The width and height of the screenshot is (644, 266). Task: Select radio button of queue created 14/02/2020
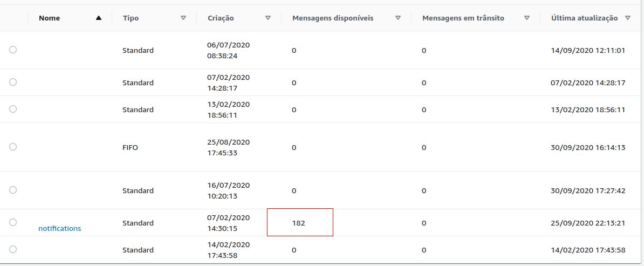tap(13, 249)
